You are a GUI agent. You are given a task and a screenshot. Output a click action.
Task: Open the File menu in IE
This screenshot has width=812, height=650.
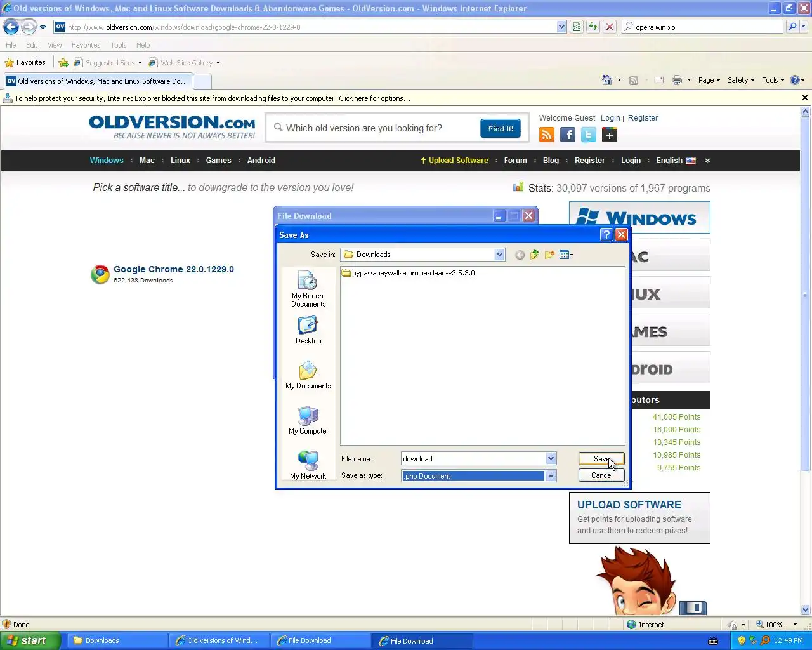pos(11,45)
